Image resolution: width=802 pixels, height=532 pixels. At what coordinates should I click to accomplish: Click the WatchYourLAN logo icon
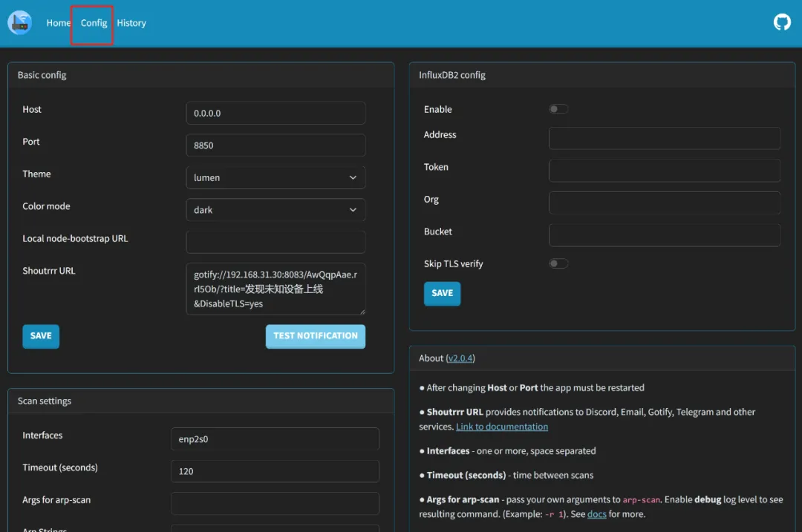point(19,23)
